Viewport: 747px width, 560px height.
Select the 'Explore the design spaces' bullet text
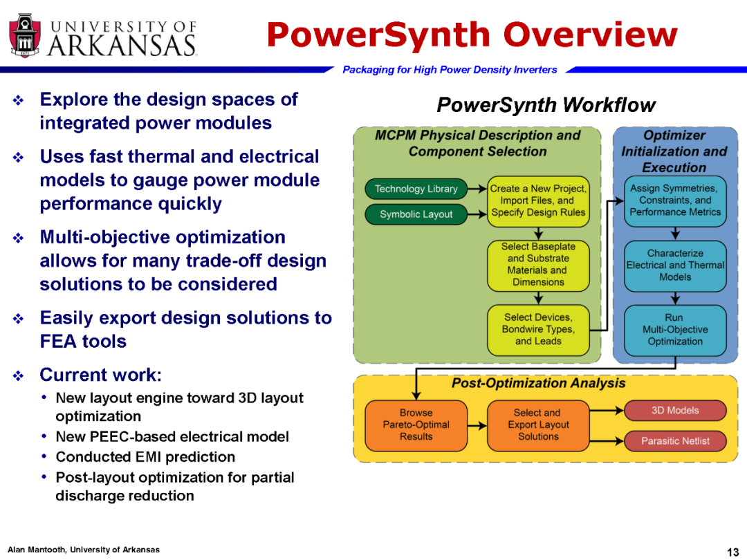coord(169,111)
